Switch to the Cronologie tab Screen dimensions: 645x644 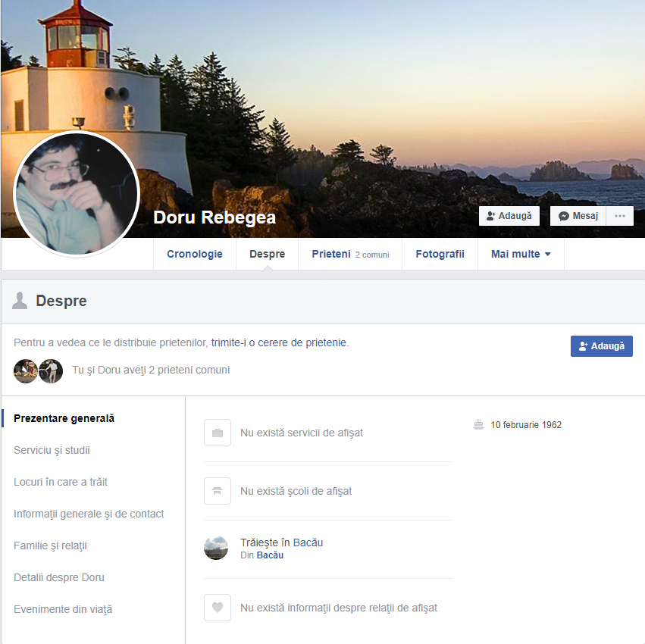pyautogui.click(x=195, y=254)
